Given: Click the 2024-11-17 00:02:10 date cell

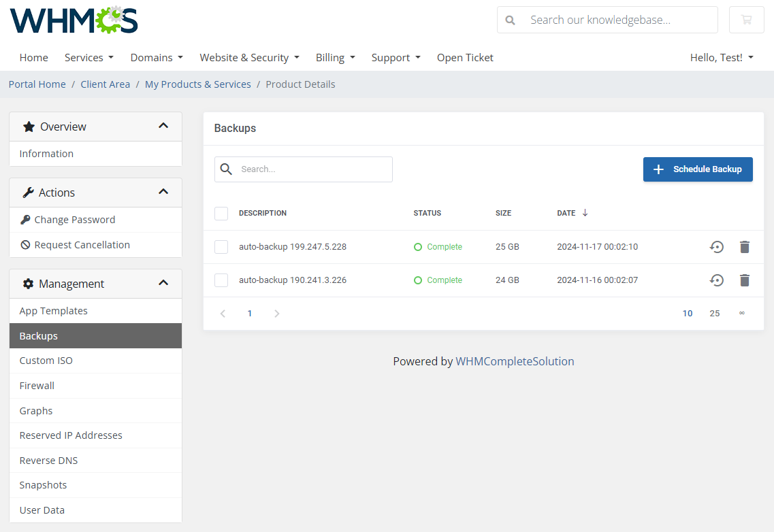Looking at the screenshot, I should [x=597, y=247].
